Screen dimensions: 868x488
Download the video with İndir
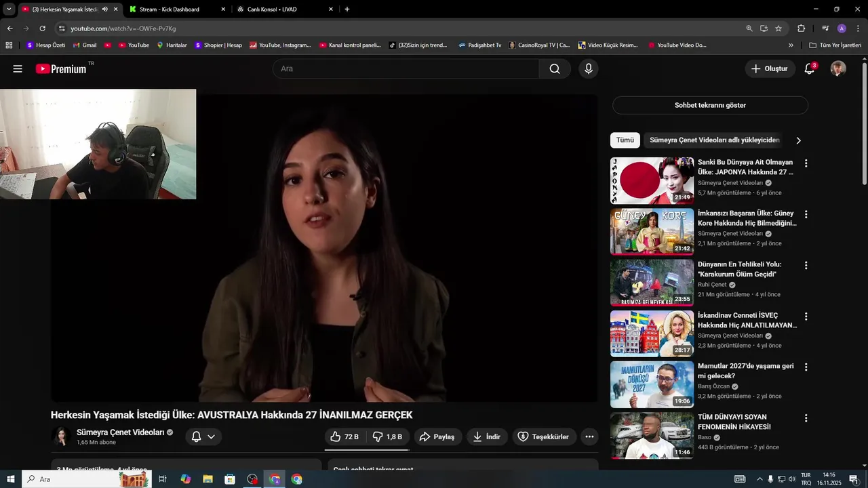pyautogui.click(x=487, y=437)
